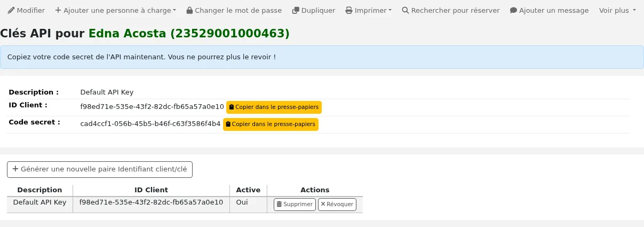The height and width of the screenshot is (227, 644).
Task: Click the Générer une nouvelle paire Identifiant client/clé label
Action: [x=104, y=169]
